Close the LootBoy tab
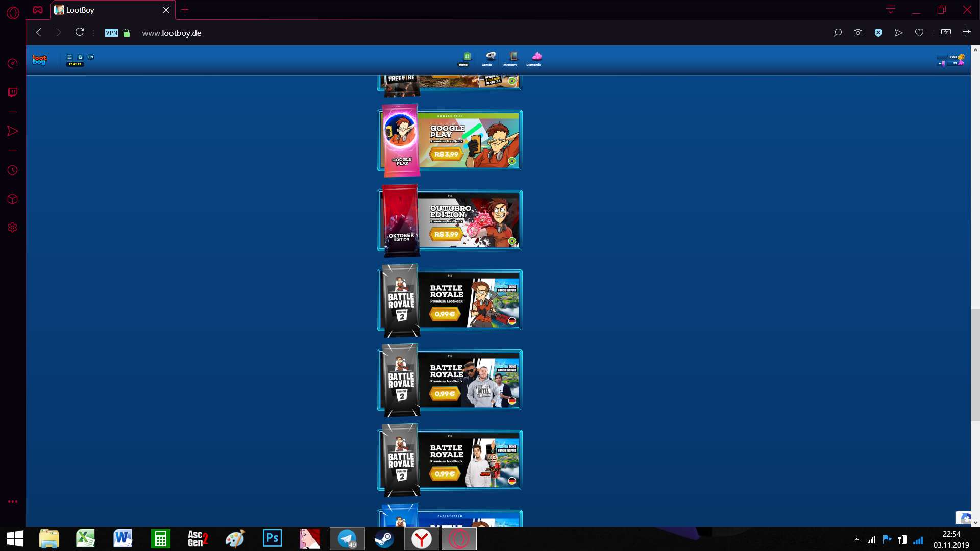This screenshot has width=980, height=551. (x=166, y=10)
